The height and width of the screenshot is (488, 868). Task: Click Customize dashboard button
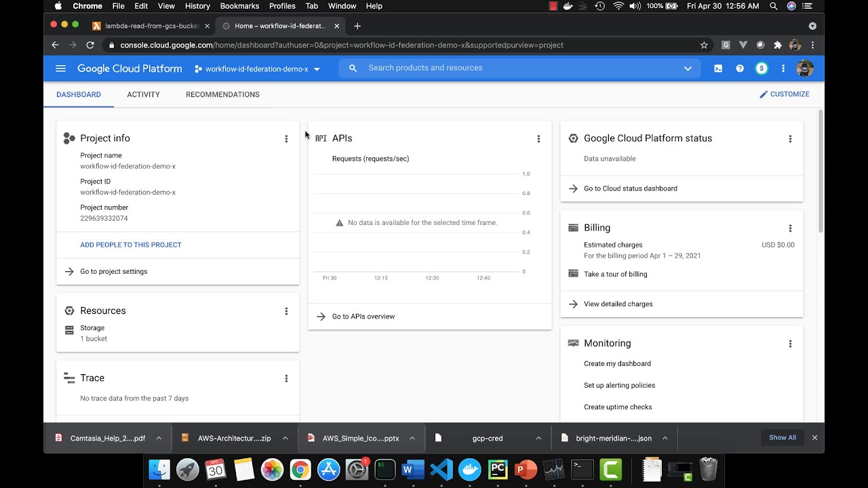(x=785, y=94)
